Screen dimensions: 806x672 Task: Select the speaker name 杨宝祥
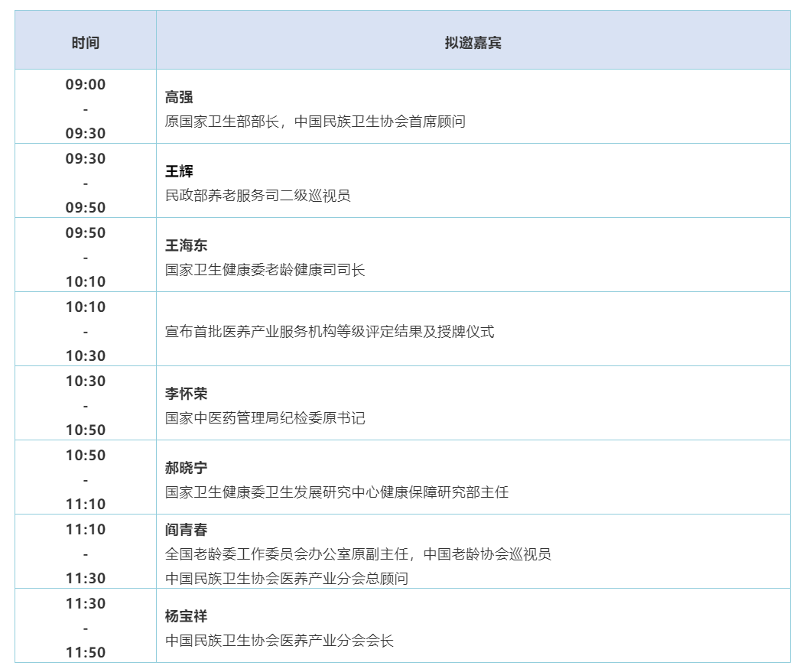click(x=186, y=616)
